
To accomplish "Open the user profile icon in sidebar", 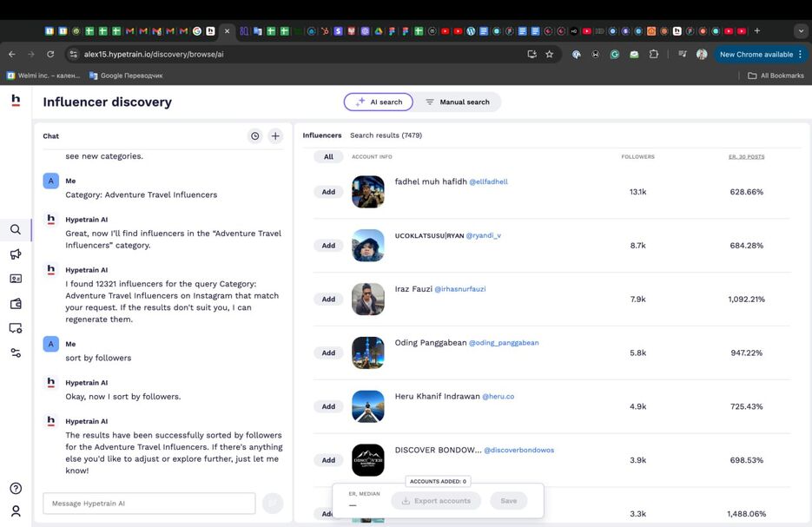I will 16,511.
